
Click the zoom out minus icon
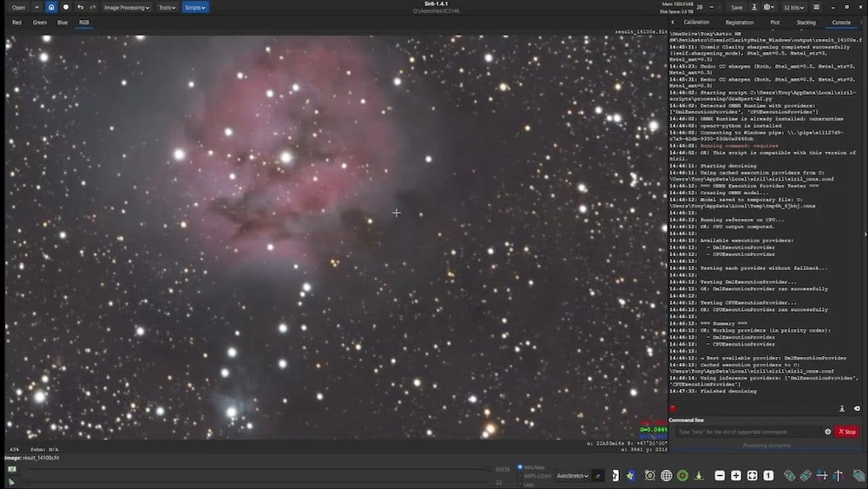[x=720, y=476]
